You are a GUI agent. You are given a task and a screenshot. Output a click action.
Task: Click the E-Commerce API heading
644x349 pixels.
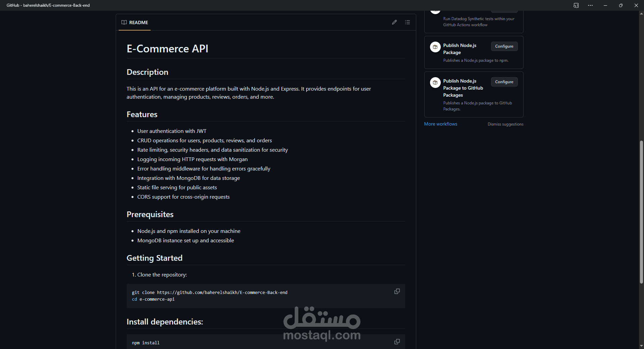(167, 49)
